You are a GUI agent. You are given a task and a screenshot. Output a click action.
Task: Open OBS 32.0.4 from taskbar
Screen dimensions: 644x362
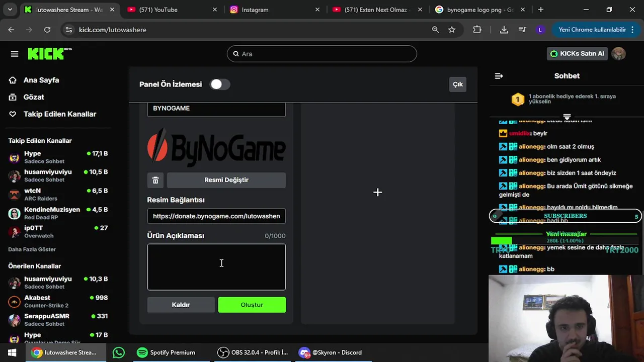(253, 352)
